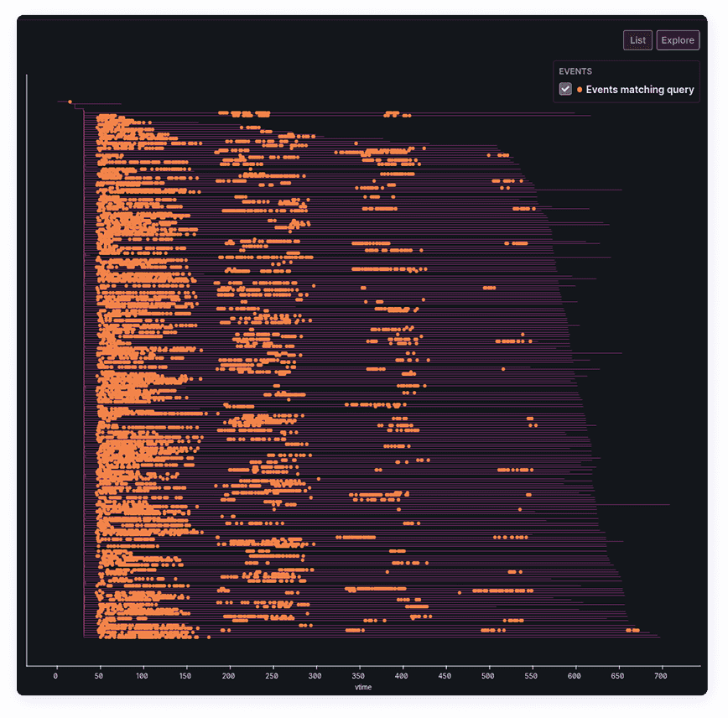Click the 0 tick on the vtime axis
728x718 pixels.
point(56,675)
